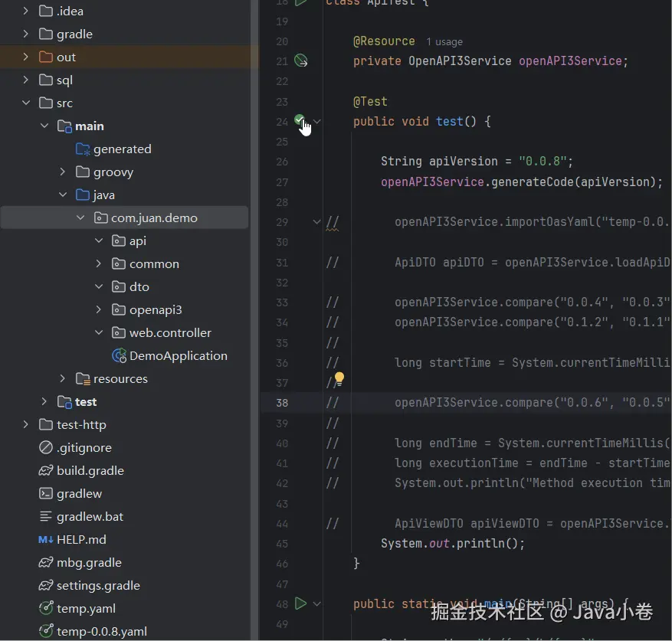Open settings.gradle file
This screenshot has width=672, height=641.
pos(98,586)
